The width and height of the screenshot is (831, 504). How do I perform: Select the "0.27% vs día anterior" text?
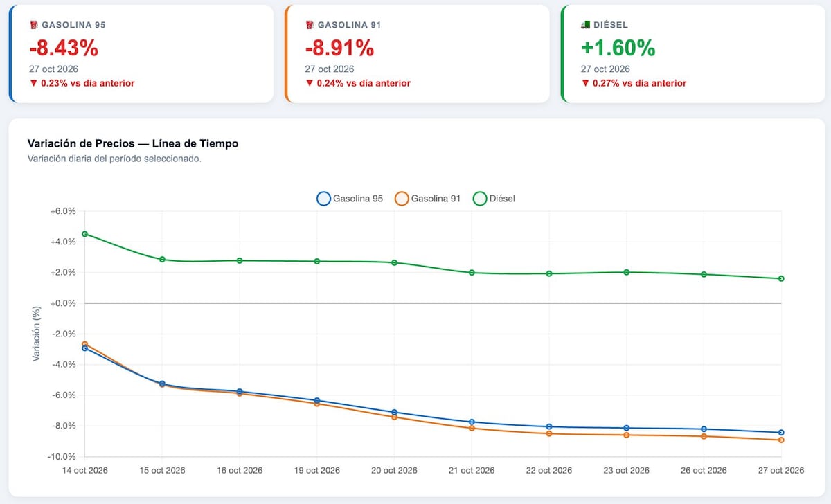click(640, 83)
